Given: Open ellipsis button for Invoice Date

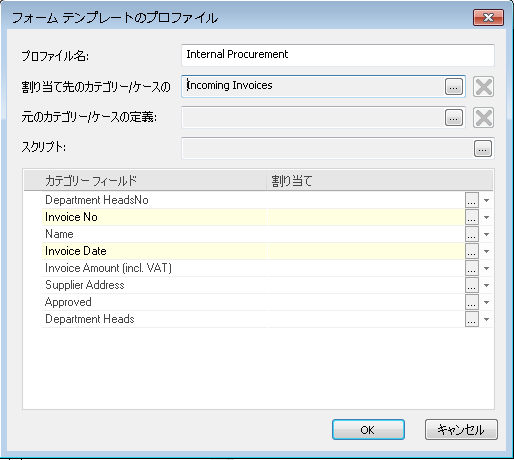Looking at the screenshot, I should click(472, 251).
